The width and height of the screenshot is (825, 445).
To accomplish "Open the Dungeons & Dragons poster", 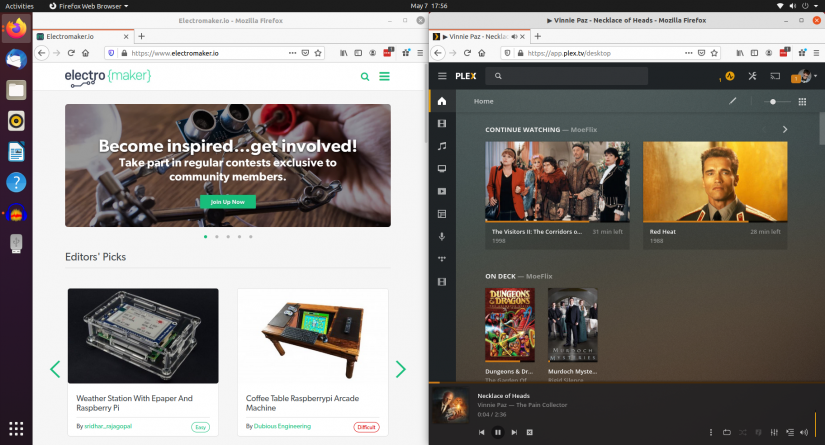I will point(510,325).
